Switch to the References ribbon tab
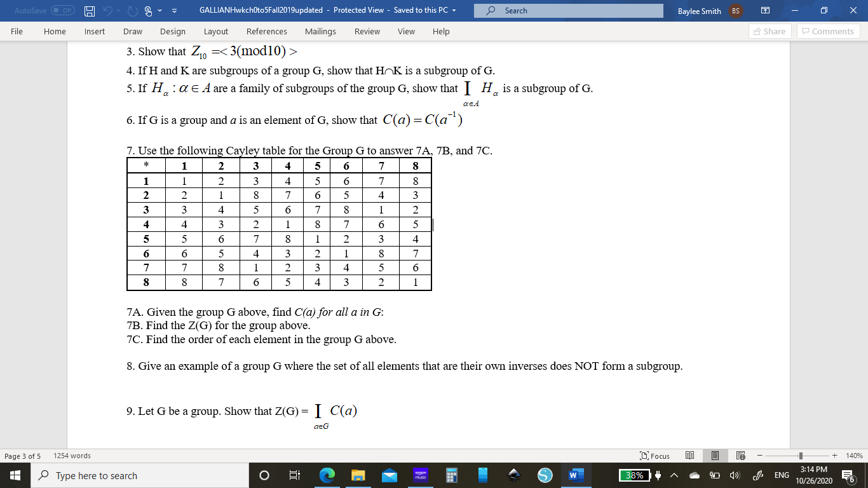This screenshot has width=868, height=488. (267, 31)
